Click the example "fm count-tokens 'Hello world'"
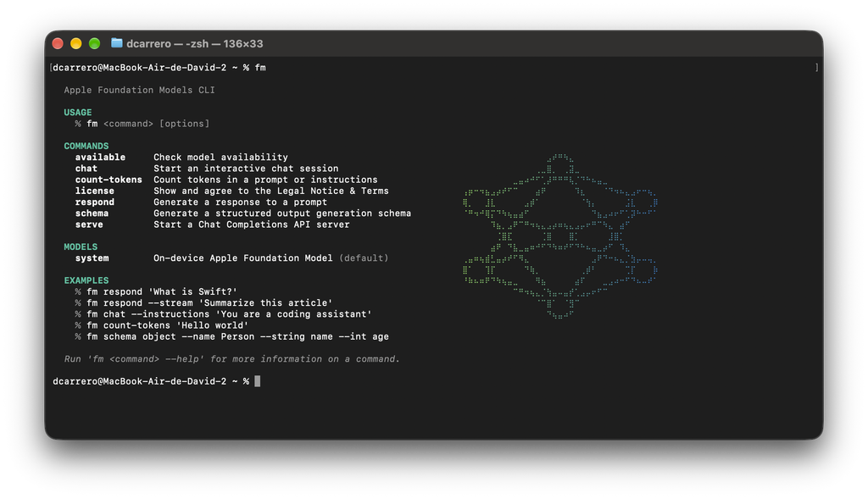Viewport: 868px width, 499px height. tap(167, 325)
